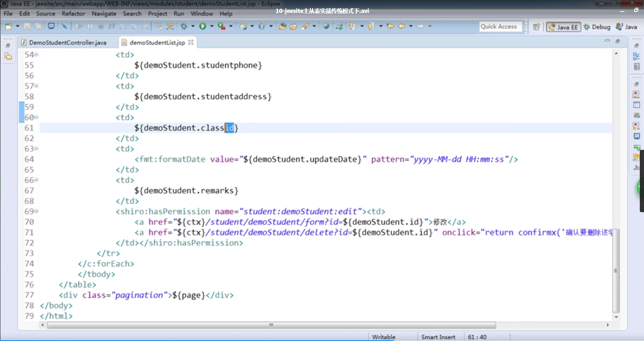
Task: Click the Drop to Frame icon
Action: 159,26
